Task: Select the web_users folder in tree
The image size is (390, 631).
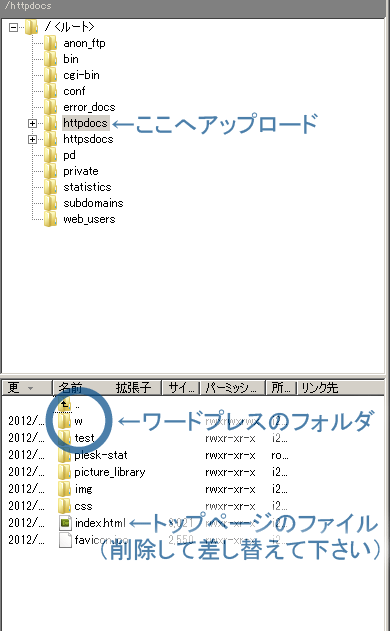Action: (89, 219)
